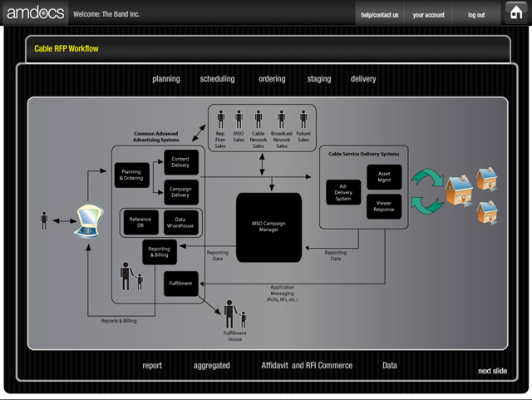The image size is (532, 400).
Task: Click the Fulfillment House label
Action: click(234, 336)
